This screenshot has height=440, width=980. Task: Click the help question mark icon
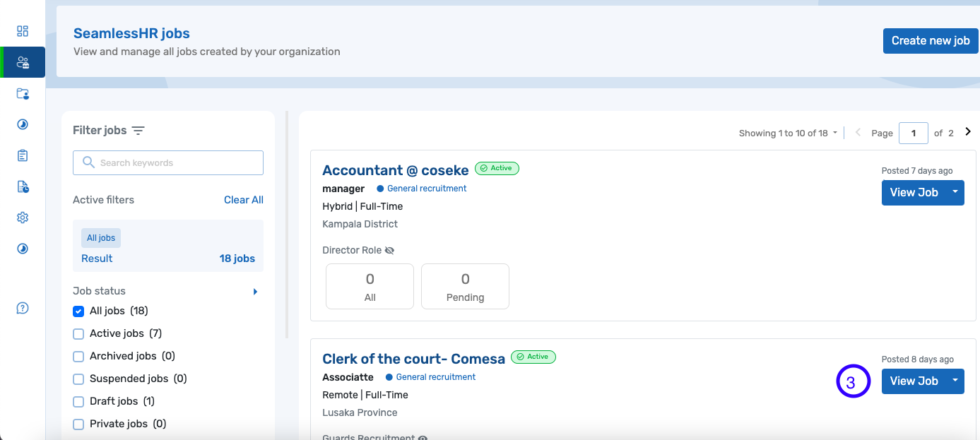[x=23, y=308]
